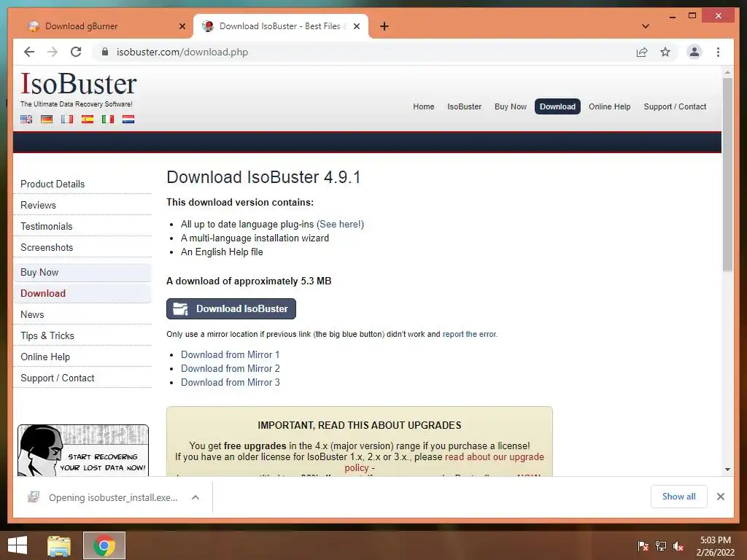Click report the error link

coord(470,334)
